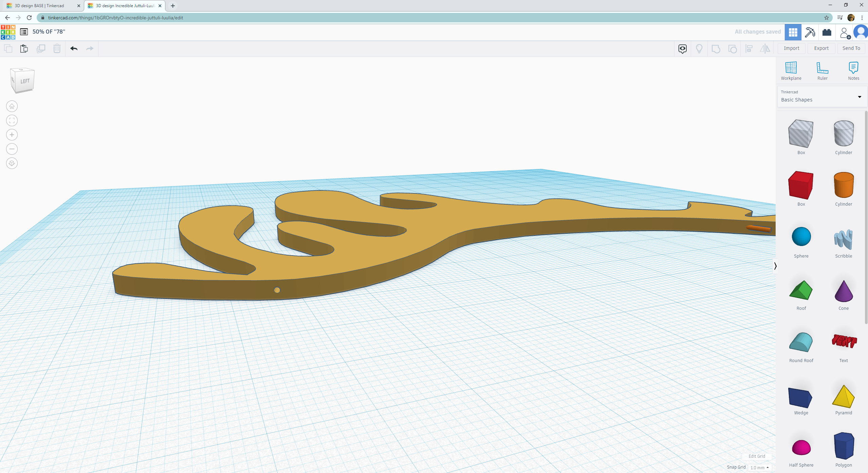Click the Workplane tool icon
868x473 pixels.
click(x=791, y=68)
